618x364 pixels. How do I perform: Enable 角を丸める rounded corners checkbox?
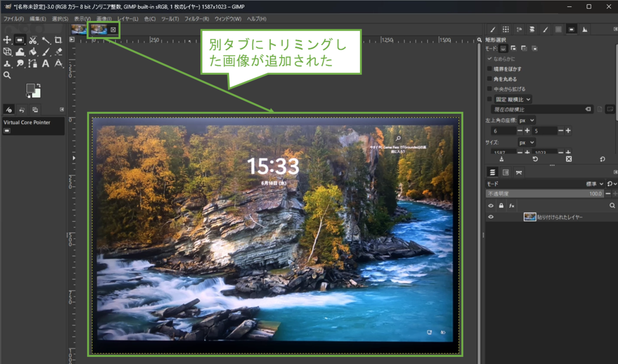489,79
